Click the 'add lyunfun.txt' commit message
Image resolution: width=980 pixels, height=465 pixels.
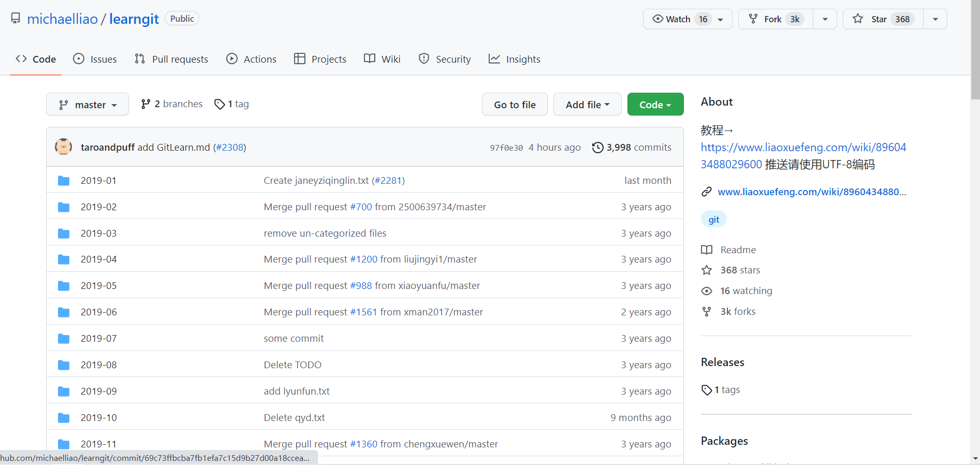tap(297, 391)
